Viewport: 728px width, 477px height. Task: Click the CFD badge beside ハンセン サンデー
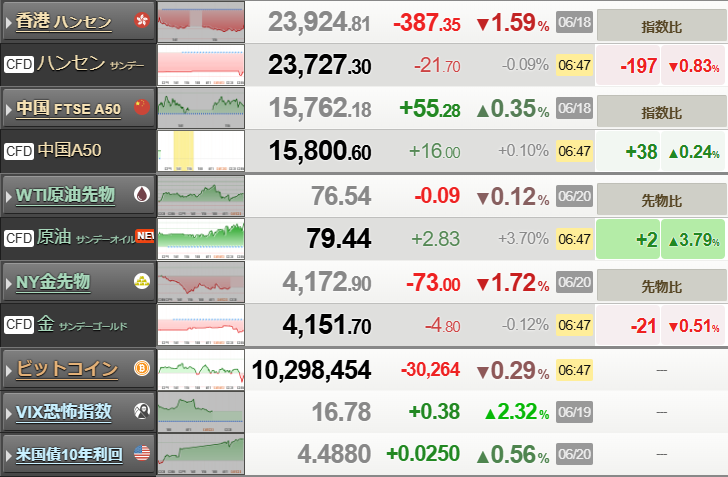[x=19, y=64]
